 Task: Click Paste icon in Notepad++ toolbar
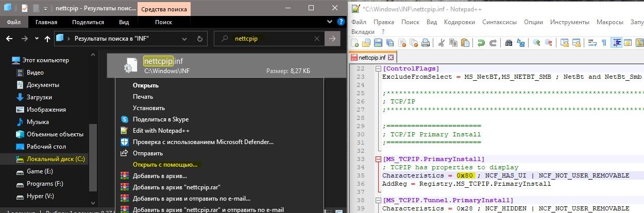click(465, 43)
